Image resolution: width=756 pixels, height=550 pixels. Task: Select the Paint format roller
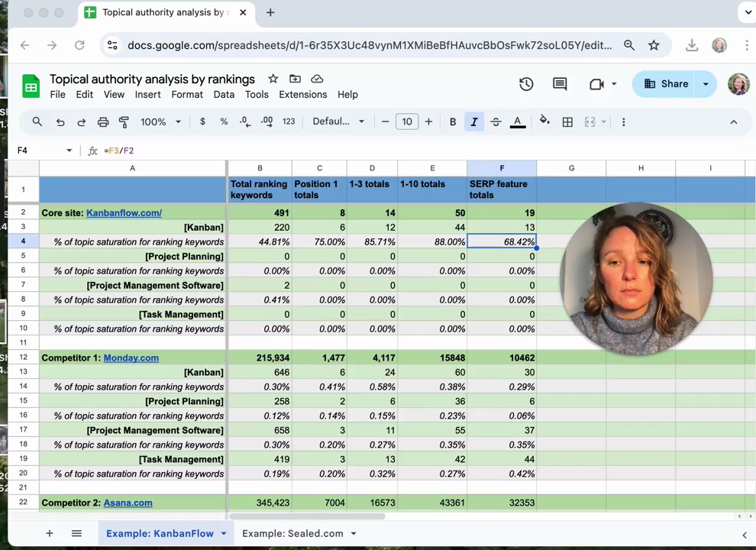[124, 122]
